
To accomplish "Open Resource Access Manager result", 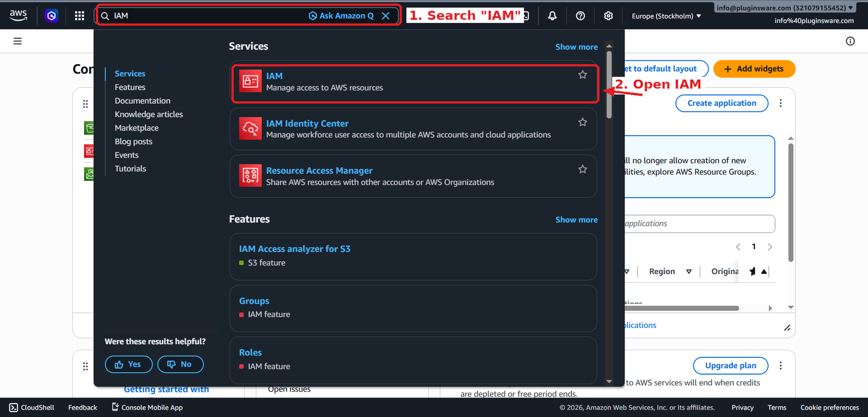I will coord(319,171).
